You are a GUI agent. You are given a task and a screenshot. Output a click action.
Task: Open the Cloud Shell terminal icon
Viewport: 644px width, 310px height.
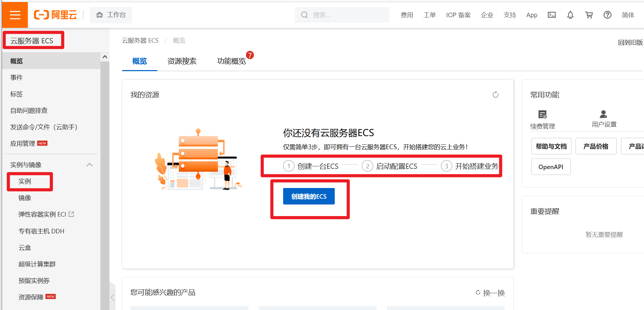tap(551, 15)
